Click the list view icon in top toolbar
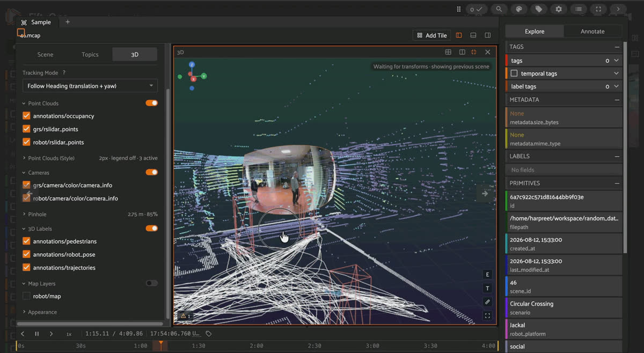The width and height of the screenshot is (644, 353). point(579,9)
